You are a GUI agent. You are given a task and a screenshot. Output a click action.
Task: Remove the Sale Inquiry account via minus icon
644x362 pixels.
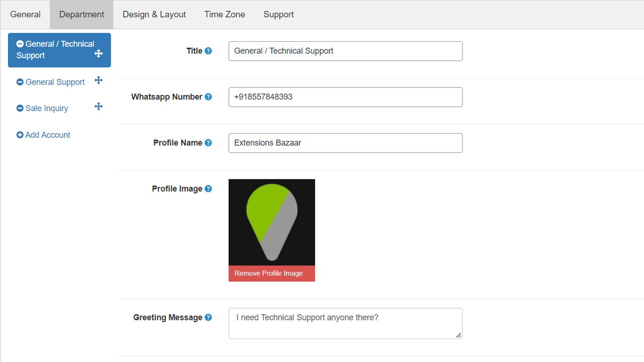[20, 109]
